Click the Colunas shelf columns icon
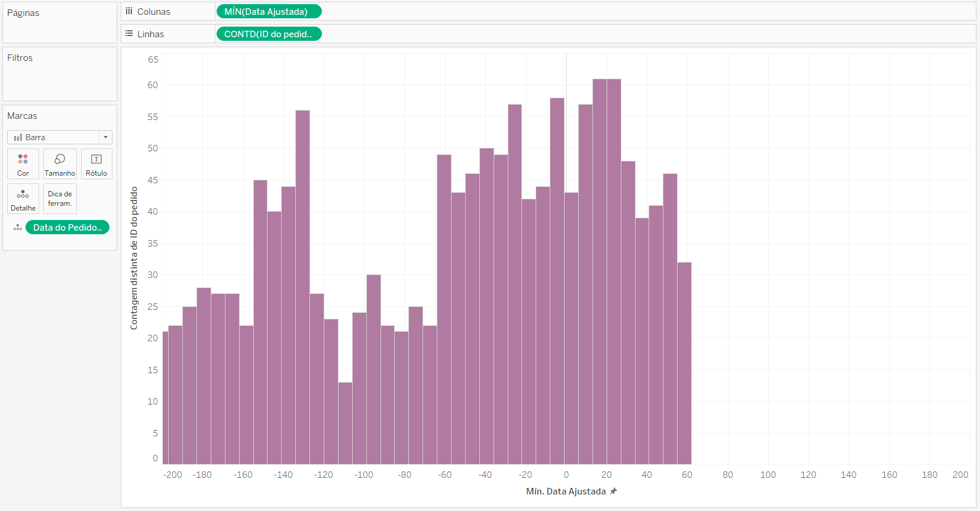Image resolution: width=980 pixels, height=511 pixels. pyautogui.click(x=129, y=11)
